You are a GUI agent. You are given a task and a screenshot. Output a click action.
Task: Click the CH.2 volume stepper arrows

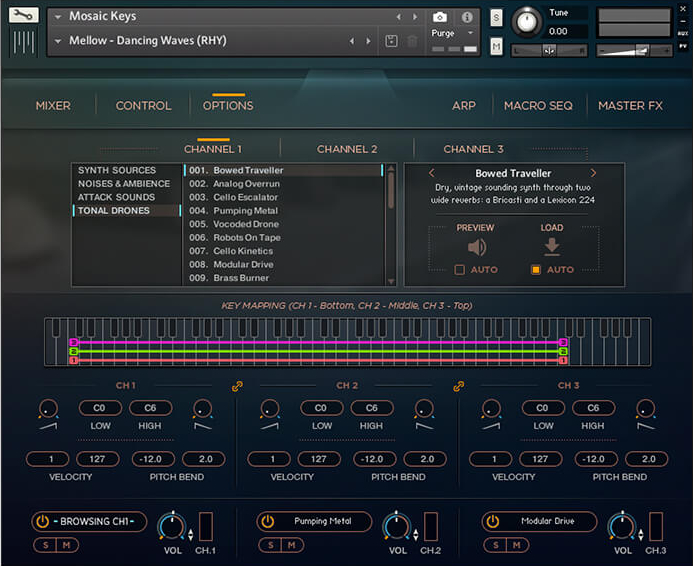415,535
